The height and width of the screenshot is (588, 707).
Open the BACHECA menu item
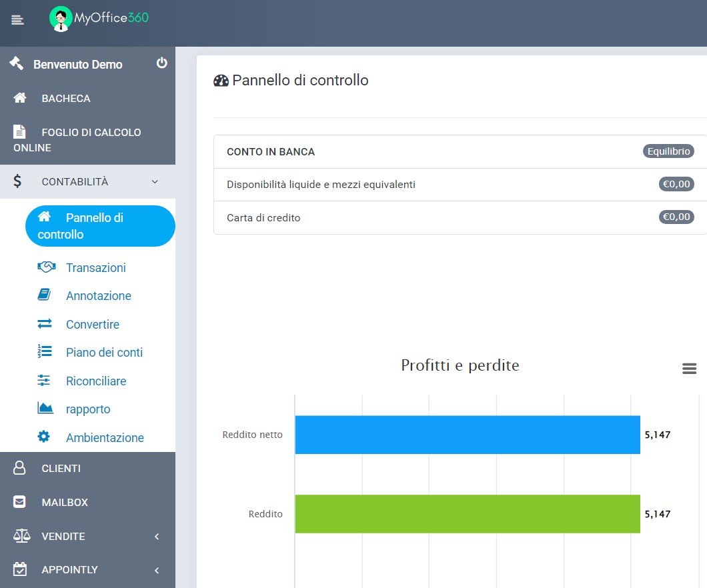tap(87, 98)
